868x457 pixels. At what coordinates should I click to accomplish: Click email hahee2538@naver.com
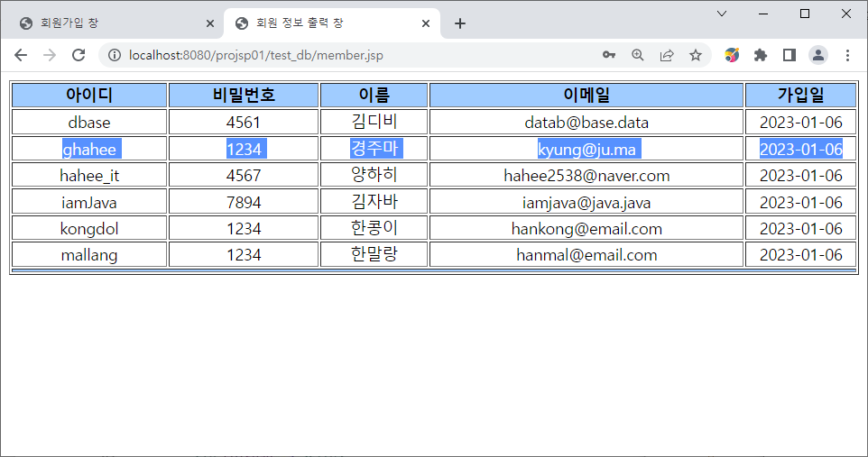586,176
